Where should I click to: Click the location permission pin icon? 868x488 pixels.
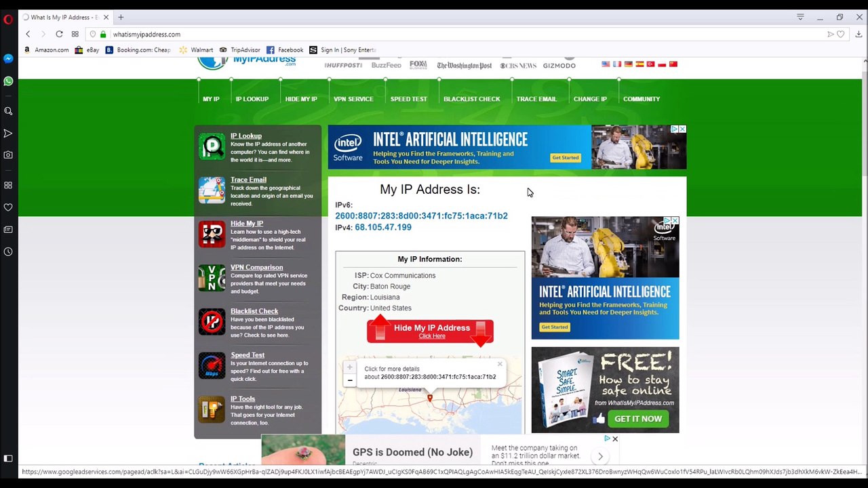[93, 34]
